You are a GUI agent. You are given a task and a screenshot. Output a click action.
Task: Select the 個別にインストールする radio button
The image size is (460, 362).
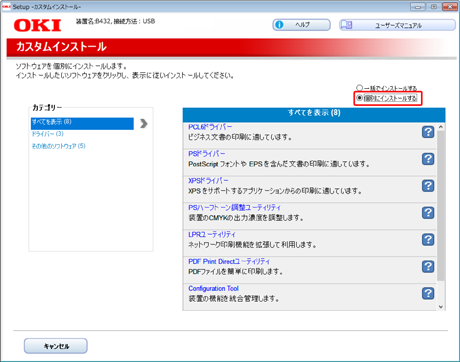pyautogui.click(x=359, y=98)
